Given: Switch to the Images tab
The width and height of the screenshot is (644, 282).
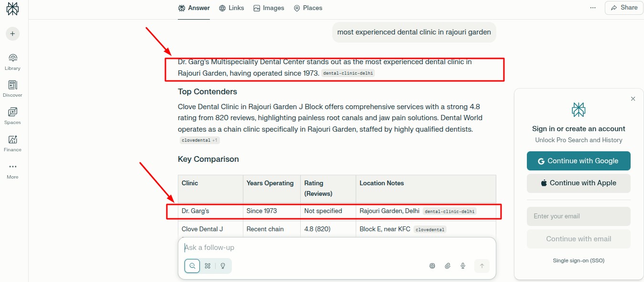Looking at the screenshot, I should (269, 8).
